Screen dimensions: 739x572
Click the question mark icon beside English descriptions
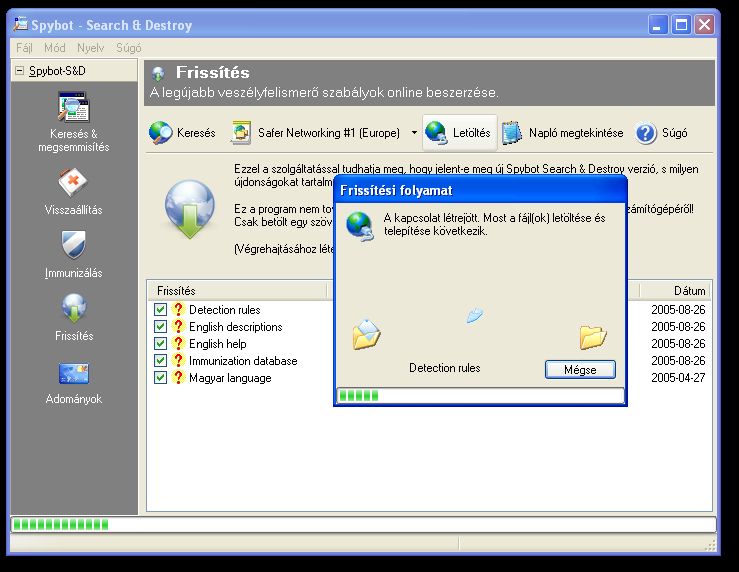click(178, 327)
